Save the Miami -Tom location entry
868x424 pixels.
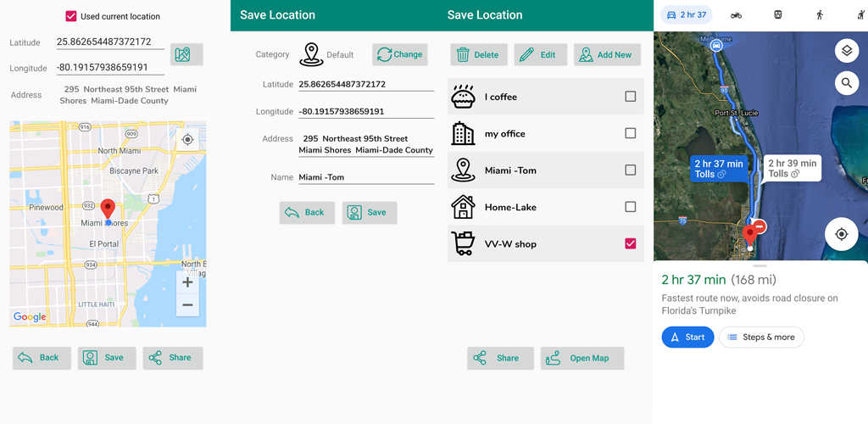[370, 213]
